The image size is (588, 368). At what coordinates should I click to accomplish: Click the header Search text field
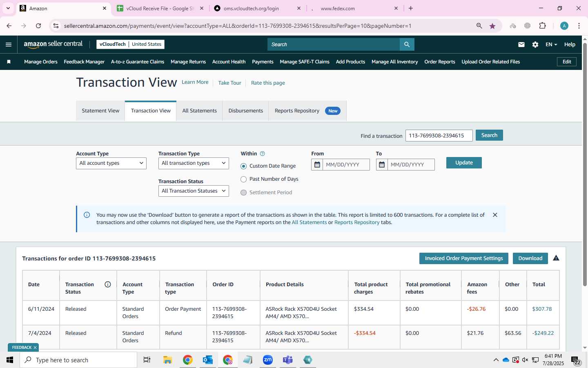click(x=334, y=45)
